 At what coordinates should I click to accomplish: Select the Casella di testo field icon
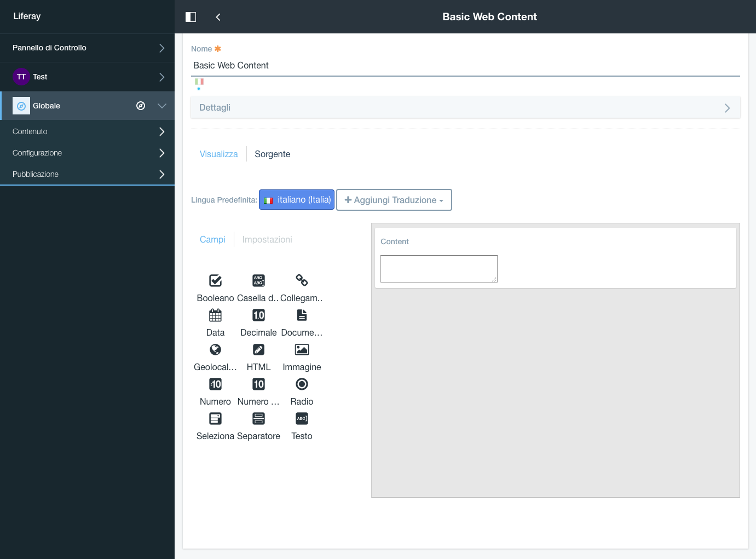coord(258,280)
